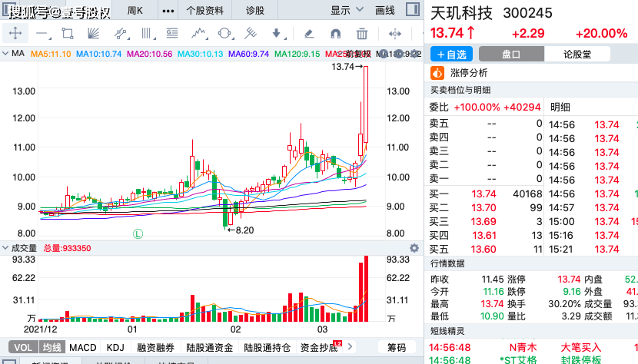Open the 显示 dropdown menu
The image size is (638, 364).
pyautogui.click(x=347, y=11)
